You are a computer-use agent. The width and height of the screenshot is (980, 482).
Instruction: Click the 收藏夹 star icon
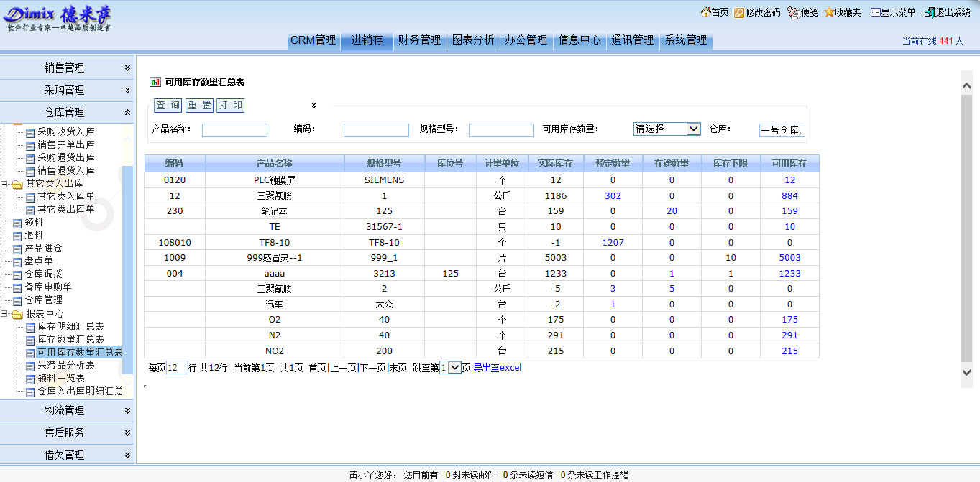pos(829,12)
